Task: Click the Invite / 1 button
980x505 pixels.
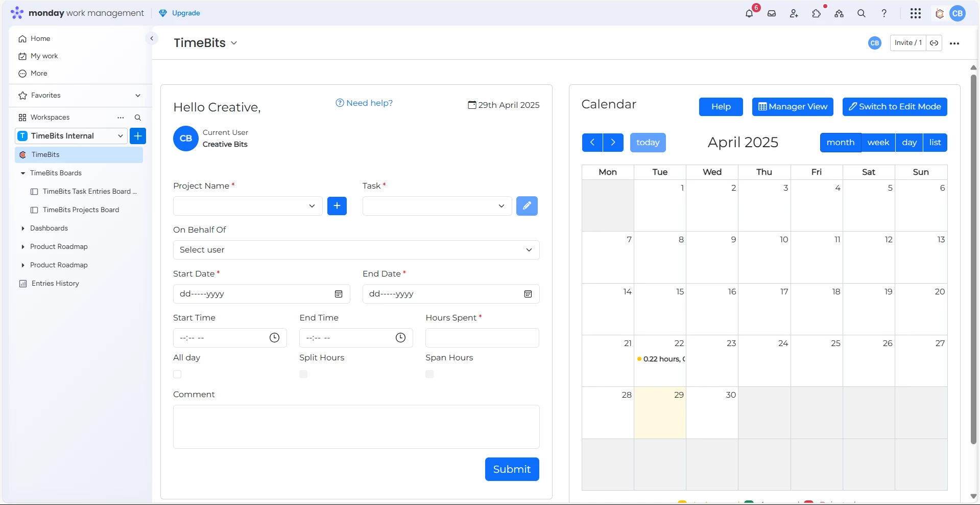Action: click(908, 43)
